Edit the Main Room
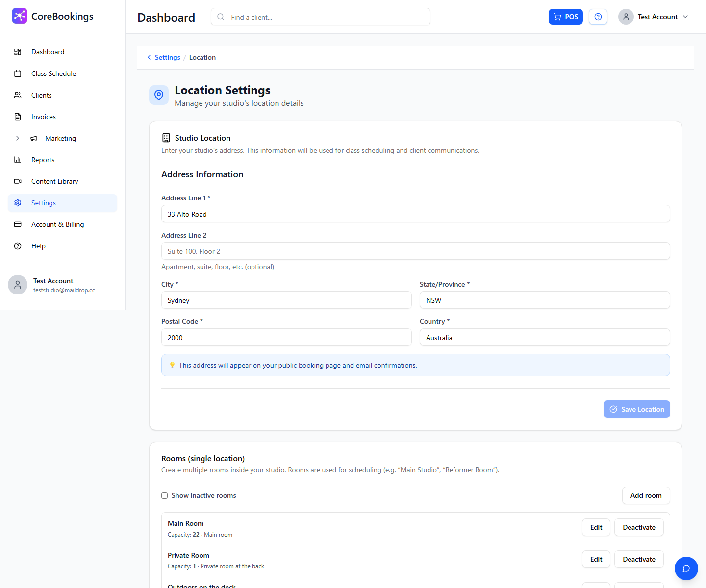This screenshot has height=588, width=706. tap(596, 527)
